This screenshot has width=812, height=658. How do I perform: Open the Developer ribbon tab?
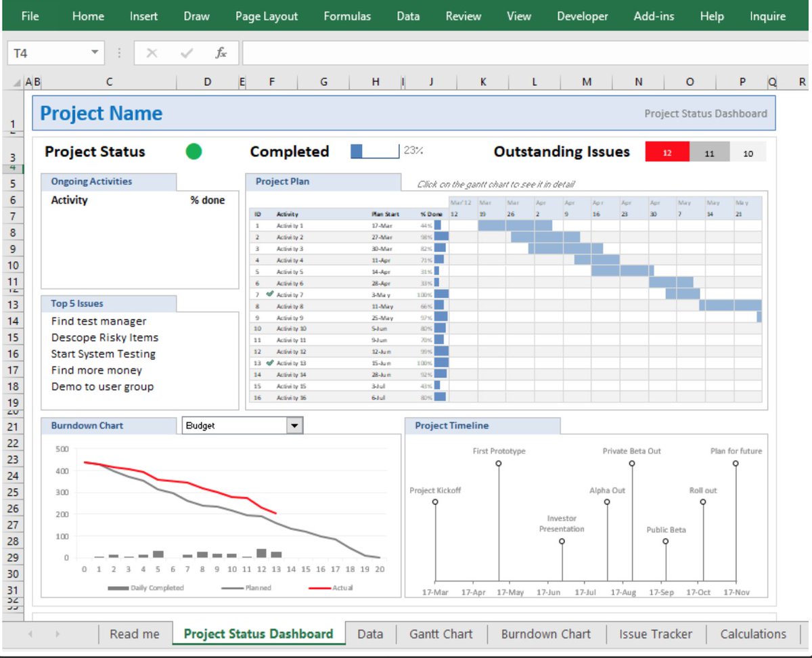(583, 16)
